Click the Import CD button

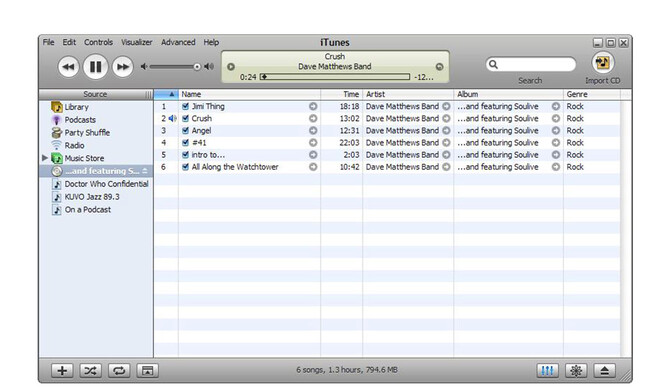(603, 63)
